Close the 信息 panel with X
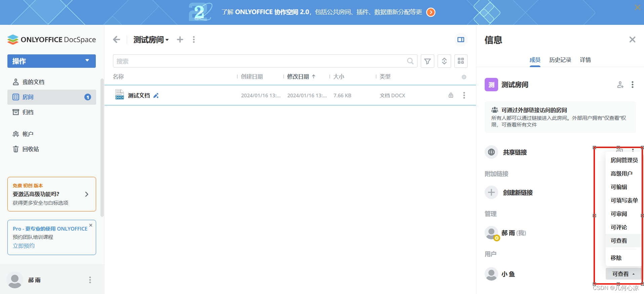This screenshot has width=644, height=294. pyautogui.click(x=632, y=40)
